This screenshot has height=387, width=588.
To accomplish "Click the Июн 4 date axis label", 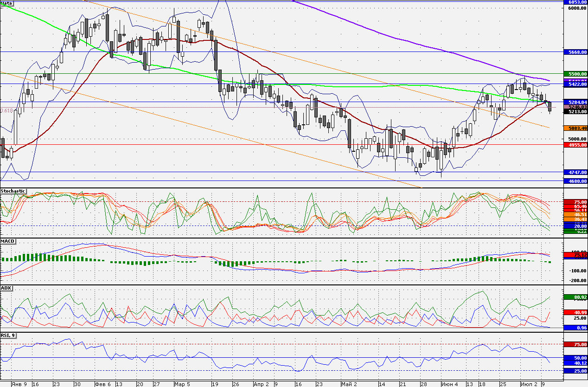I will [449, 384].
